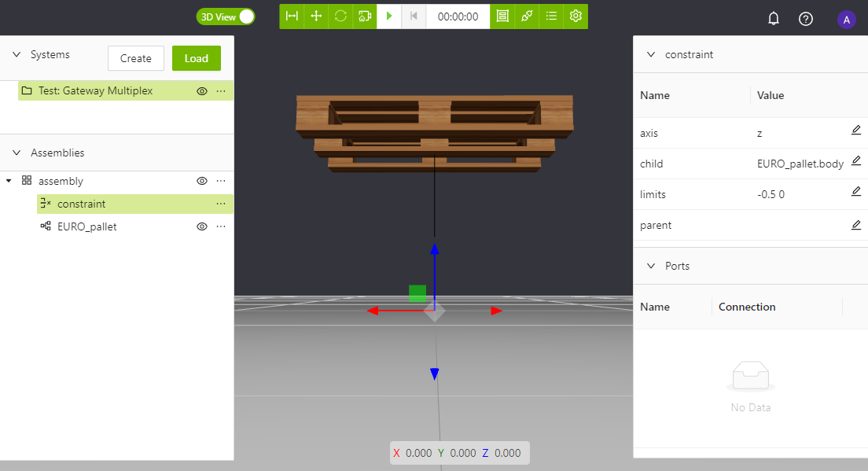Open the connections plug icon

[527, 17]
